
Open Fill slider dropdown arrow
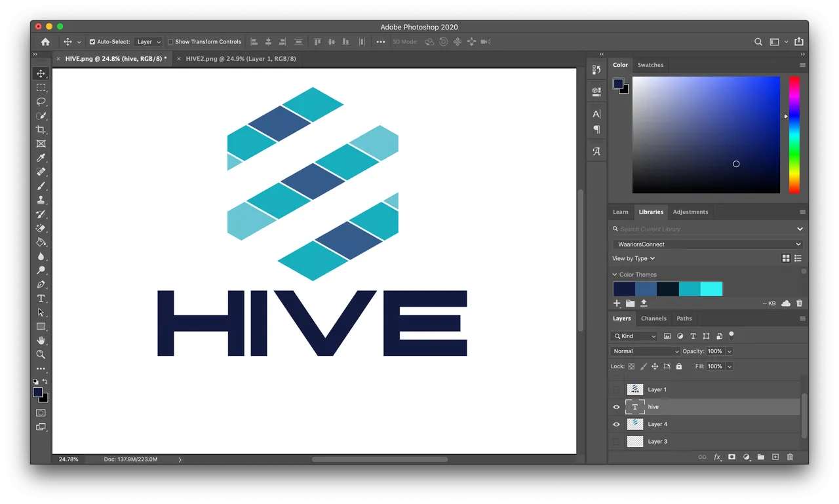click(730, 366)
